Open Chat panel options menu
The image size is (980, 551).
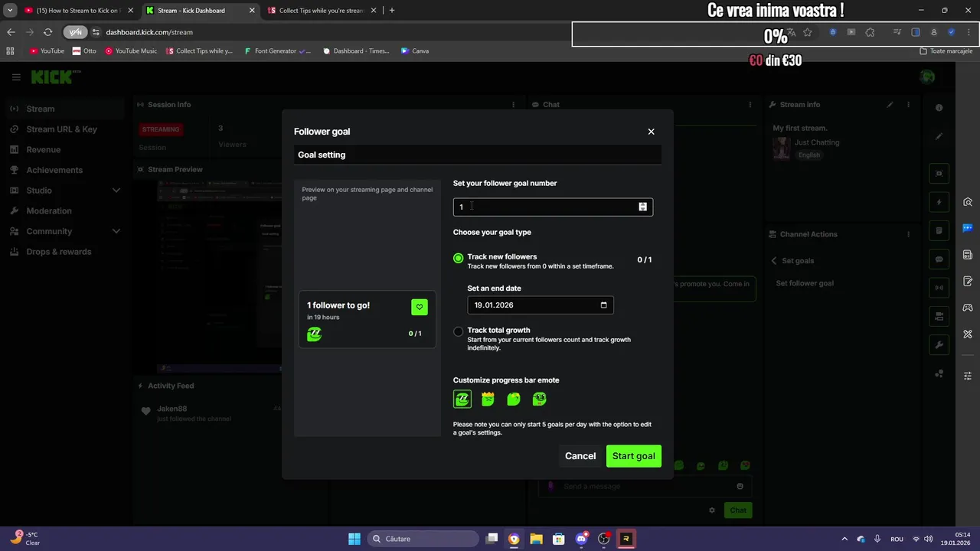pyautogui.click(x=750, y=105)
